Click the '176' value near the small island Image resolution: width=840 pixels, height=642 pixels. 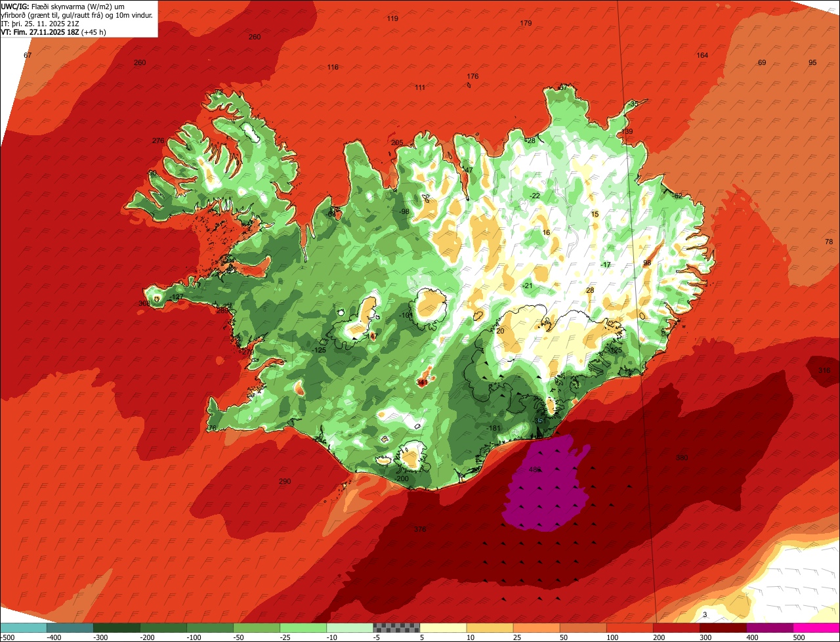pyautogui.click(x=472, y=76)
